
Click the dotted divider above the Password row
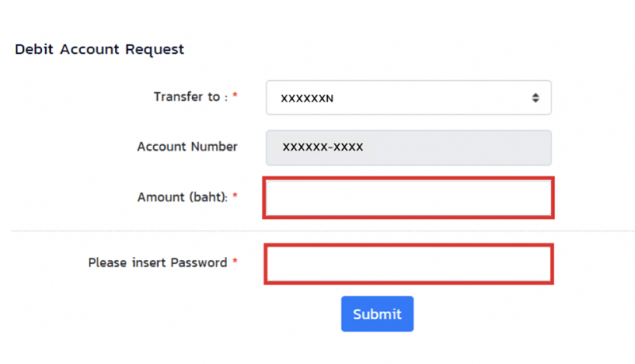(159, 232)
